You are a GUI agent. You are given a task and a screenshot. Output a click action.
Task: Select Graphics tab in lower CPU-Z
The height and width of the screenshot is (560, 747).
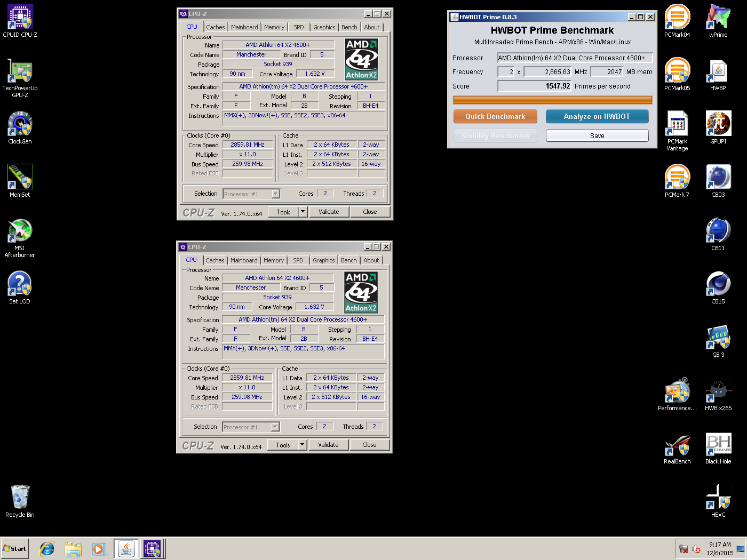pos(324,260)
